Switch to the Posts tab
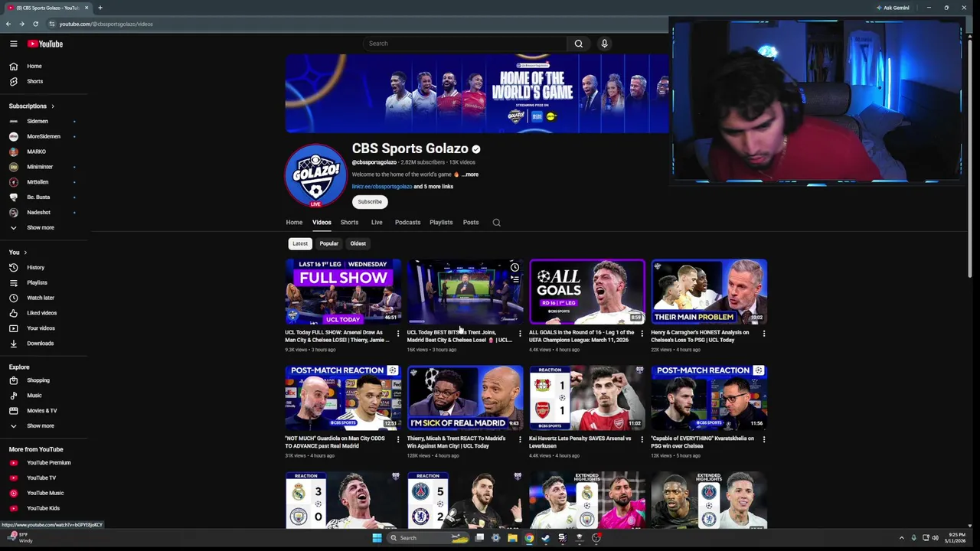980x551 pixels. (471, 223)
